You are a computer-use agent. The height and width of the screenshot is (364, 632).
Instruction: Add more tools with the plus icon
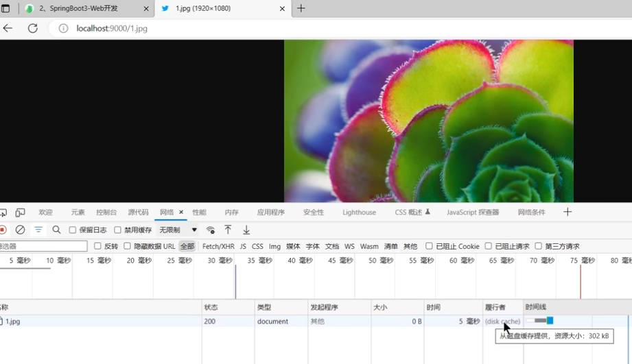pyautogui.click(x=567, y=212)
